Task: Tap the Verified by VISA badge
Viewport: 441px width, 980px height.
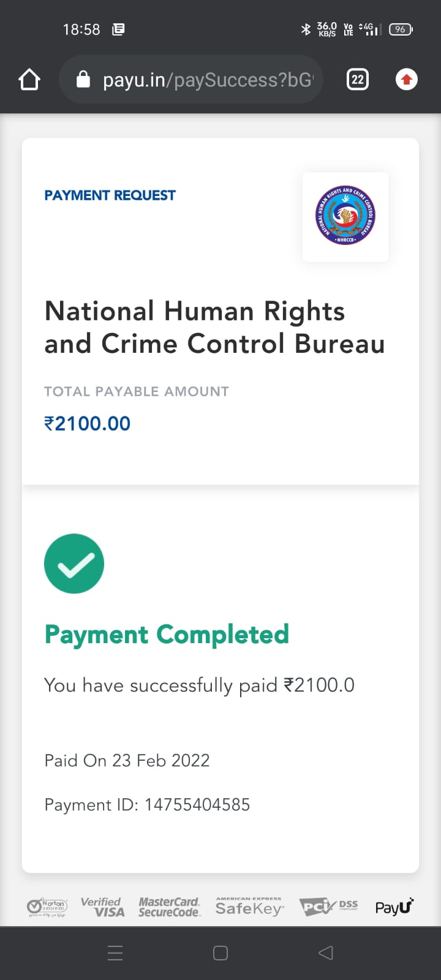Action: [103, 907]
